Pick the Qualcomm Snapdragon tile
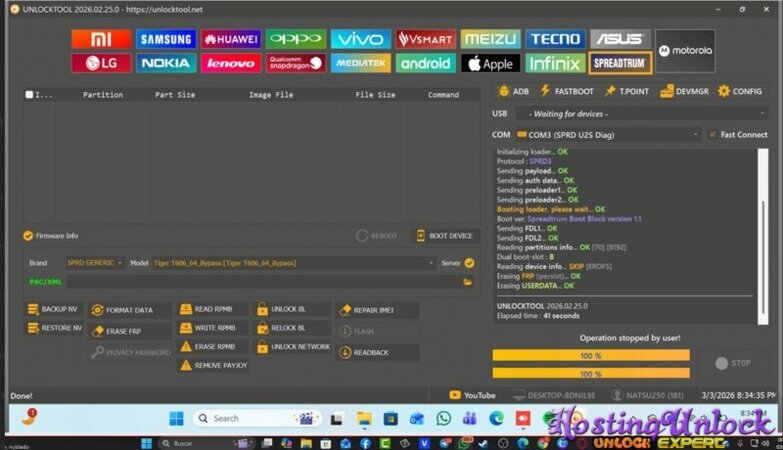 [296, 63]
